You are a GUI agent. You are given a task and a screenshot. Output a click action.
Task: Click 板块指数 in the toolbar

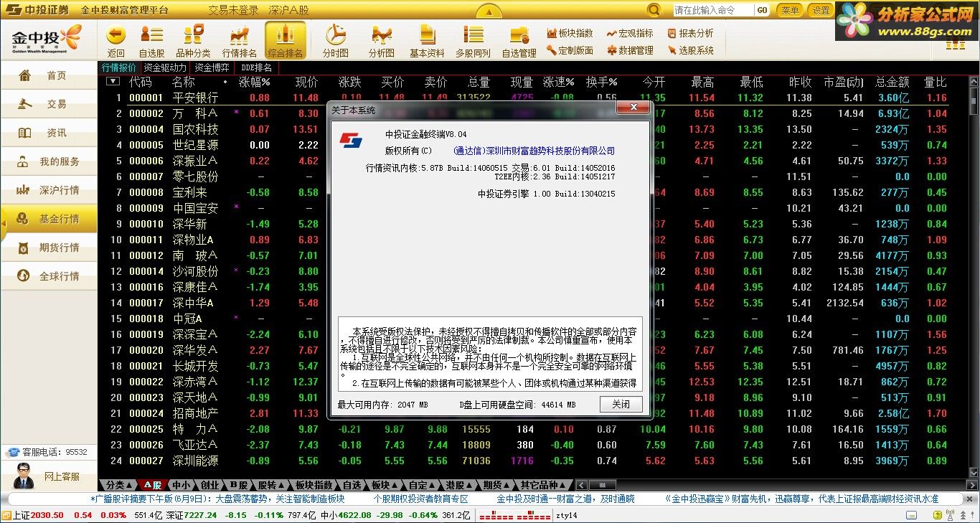(570, 33)
